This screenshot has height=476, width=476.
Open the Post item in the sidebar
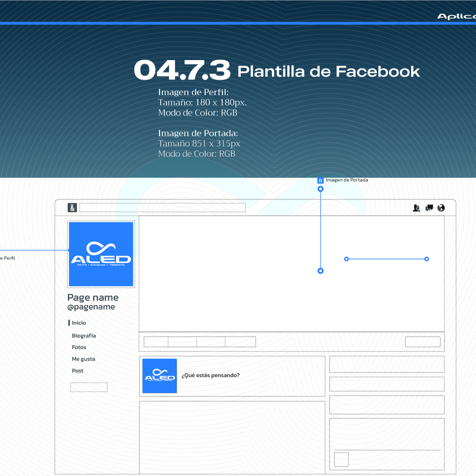[77, 371]
